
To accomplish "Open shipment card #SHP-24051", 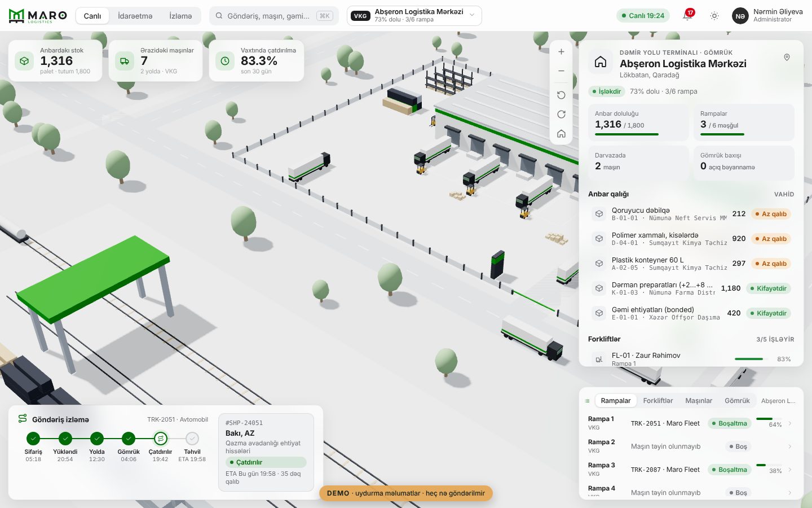I will (266, 452).
